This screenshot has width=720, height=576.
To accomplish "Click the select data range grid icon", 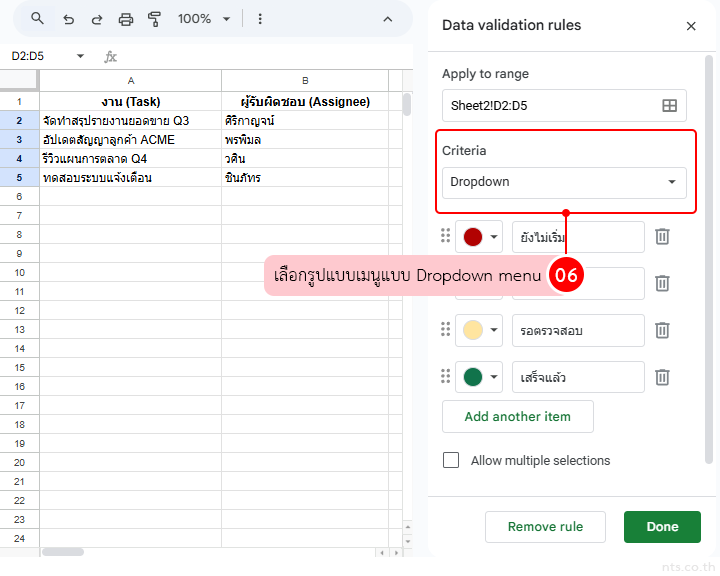I will tap(669, 105).
